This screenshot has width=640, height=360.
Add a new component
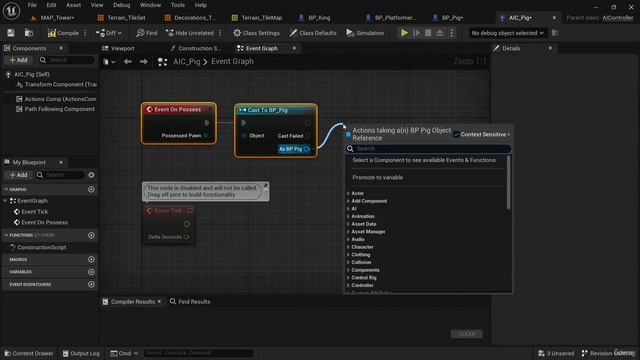[18, 60]
